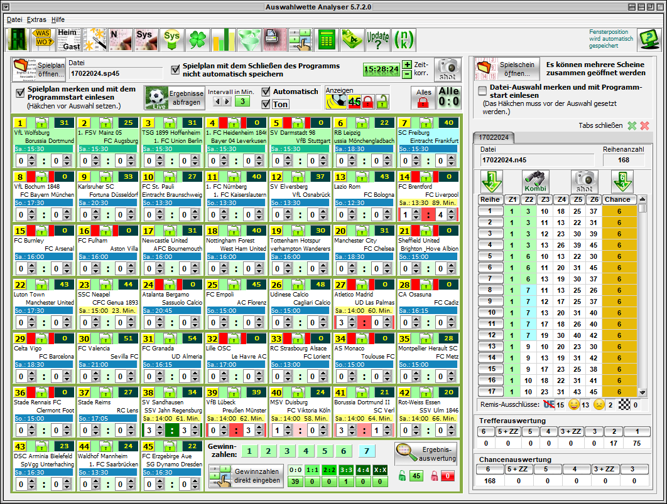Click the 45 display icon in Anzeigen
The width and height of the screenshot is (667, 504).
click(x=354, y=102)
